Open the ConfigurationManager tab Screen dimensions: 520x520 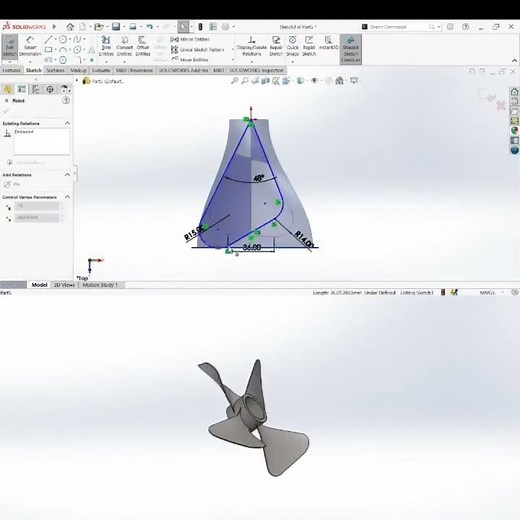pyautogui.click(x=36, y=89)
